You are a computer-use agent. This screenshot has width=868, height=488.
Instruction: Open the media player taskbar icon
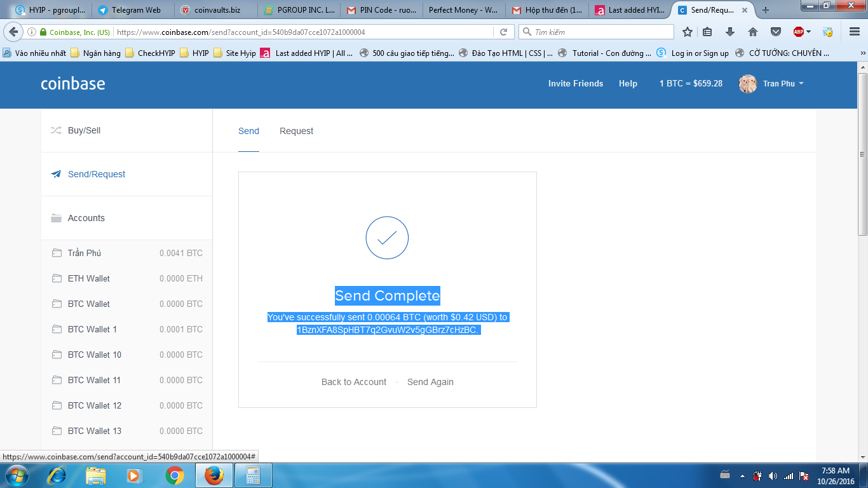tap(134, 475)
